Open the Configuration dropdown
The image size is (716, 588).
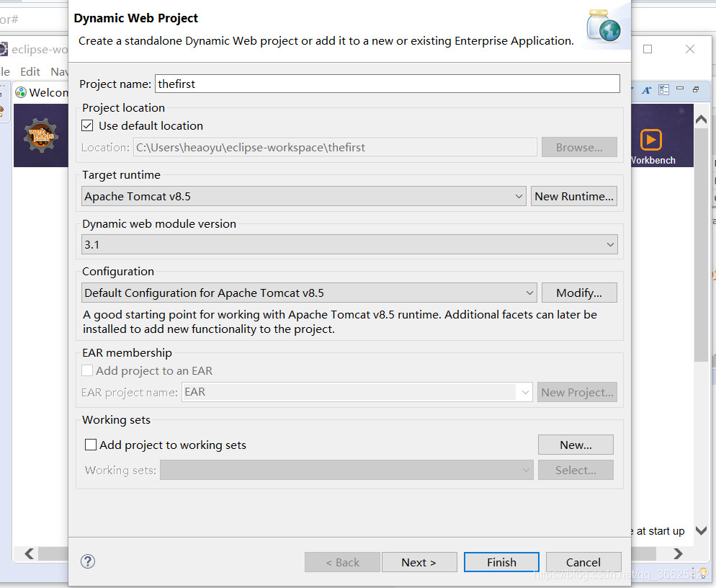[309, 293]
